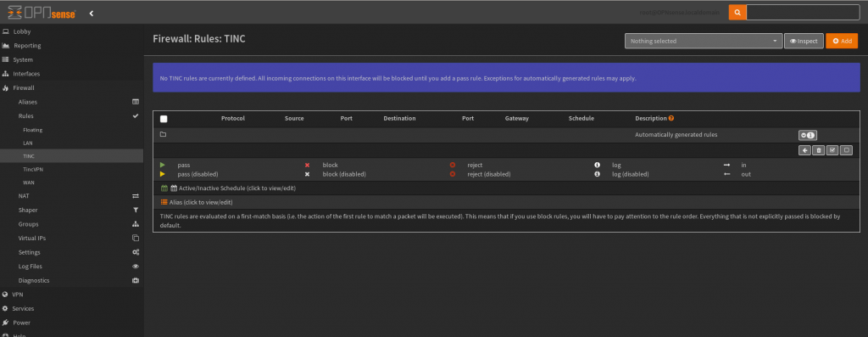
Task: Click the delete selected rules trash button
Action: (x=819, y=150)
